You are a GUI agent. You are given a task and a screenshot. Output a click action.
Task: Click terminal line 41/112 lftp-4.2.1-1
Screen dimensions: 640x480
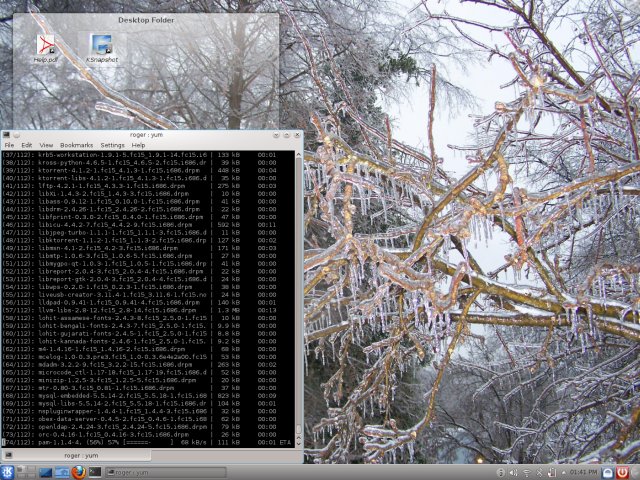pyautogui.click(x=139, y=186)
